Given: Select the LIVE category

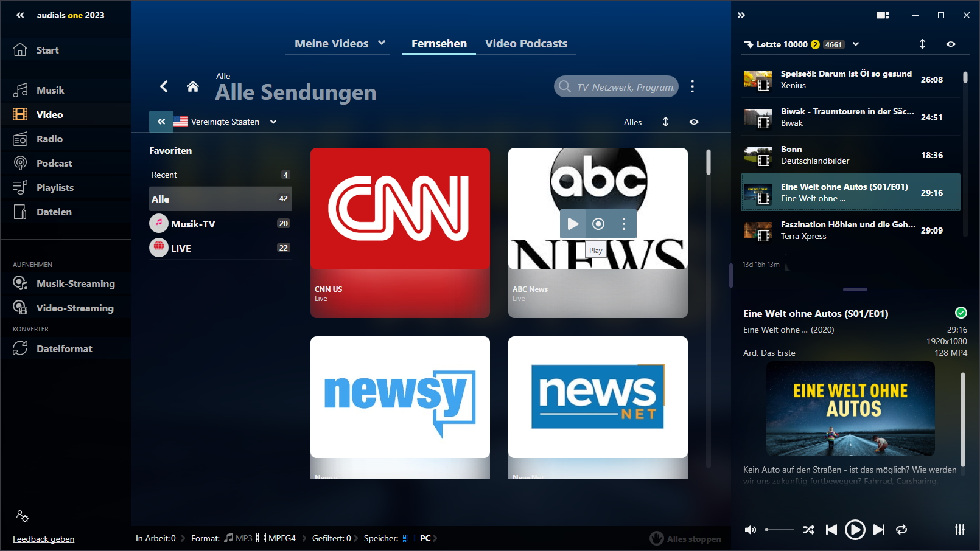Looking at the screenshot, I should [x=220, y=248].
